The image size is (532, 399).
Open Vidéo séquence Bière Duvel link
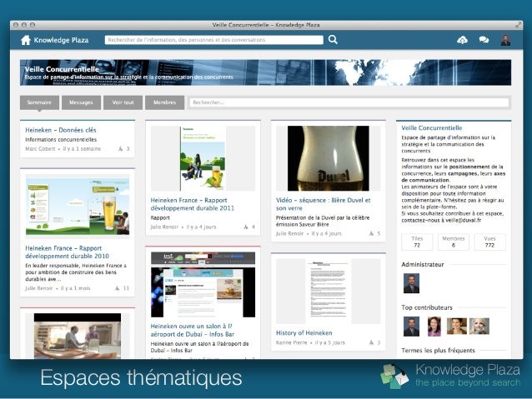click(323, 204)
